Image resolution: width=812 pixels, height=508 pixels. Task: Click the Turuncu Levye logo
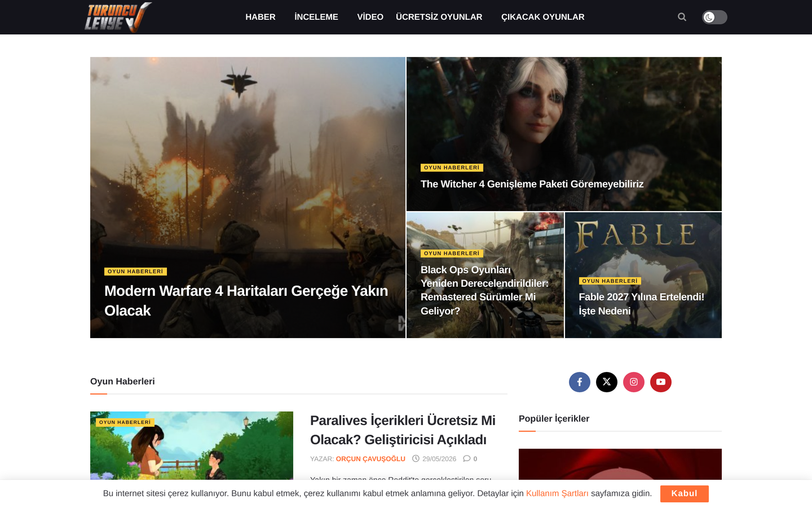coord(118,17)
